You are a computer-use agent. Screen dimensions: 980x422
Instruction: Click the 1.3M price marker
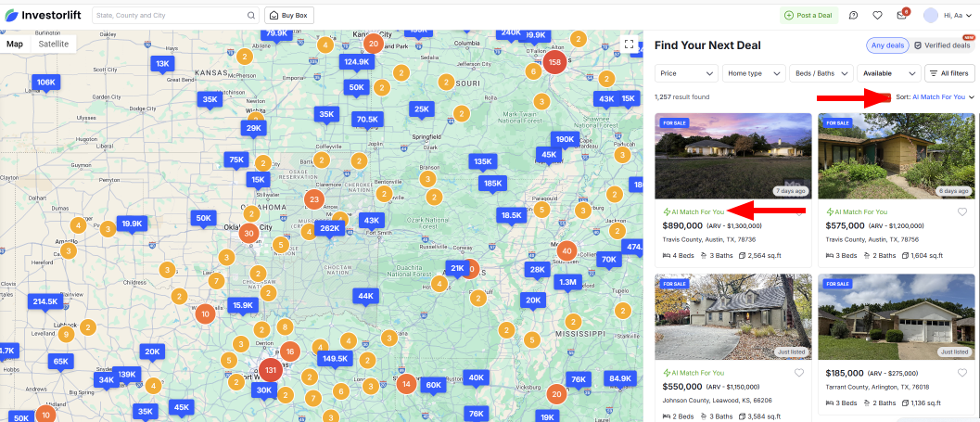(x=567, y=282)
